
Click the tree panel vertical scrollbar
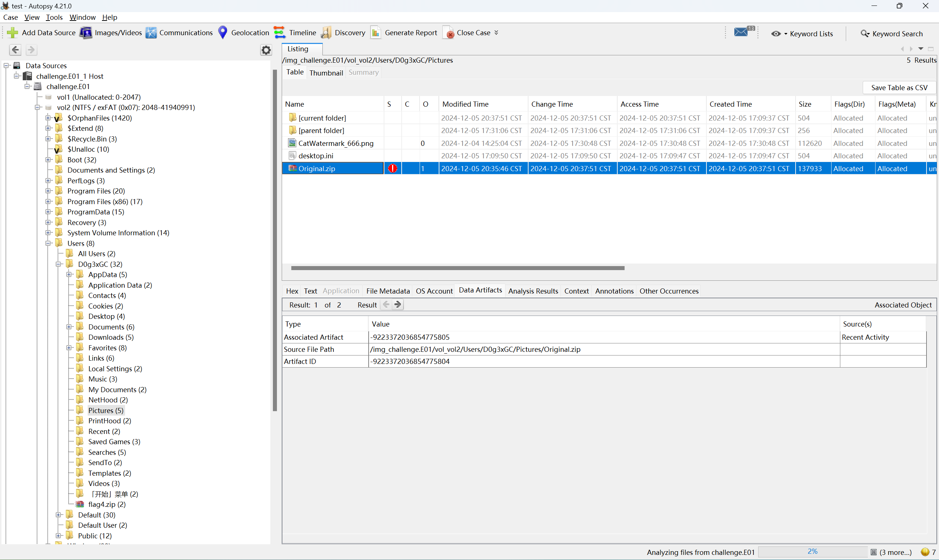pyautogui.click(x=275, y=240)
